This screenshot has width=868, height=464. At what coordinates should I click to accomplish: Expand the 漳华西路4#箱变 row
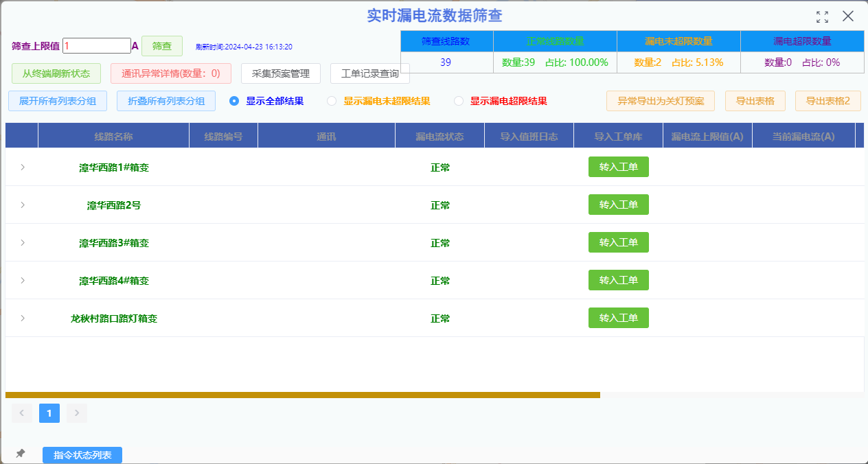[x=23, y=280]
